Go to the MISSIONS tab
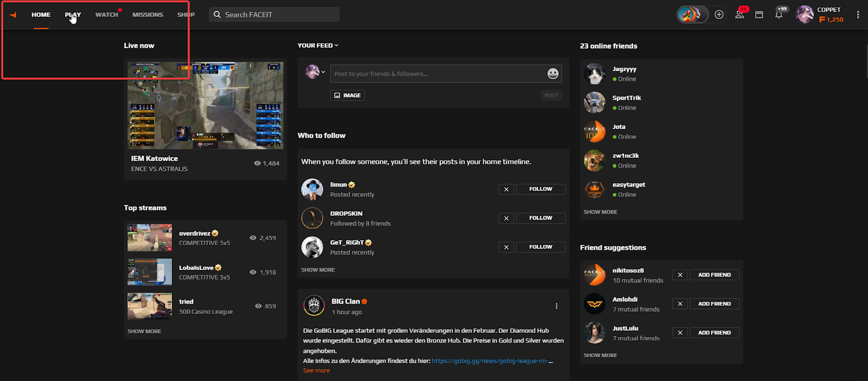This screenshot has width=868, height=381. [x=148, y=15]
